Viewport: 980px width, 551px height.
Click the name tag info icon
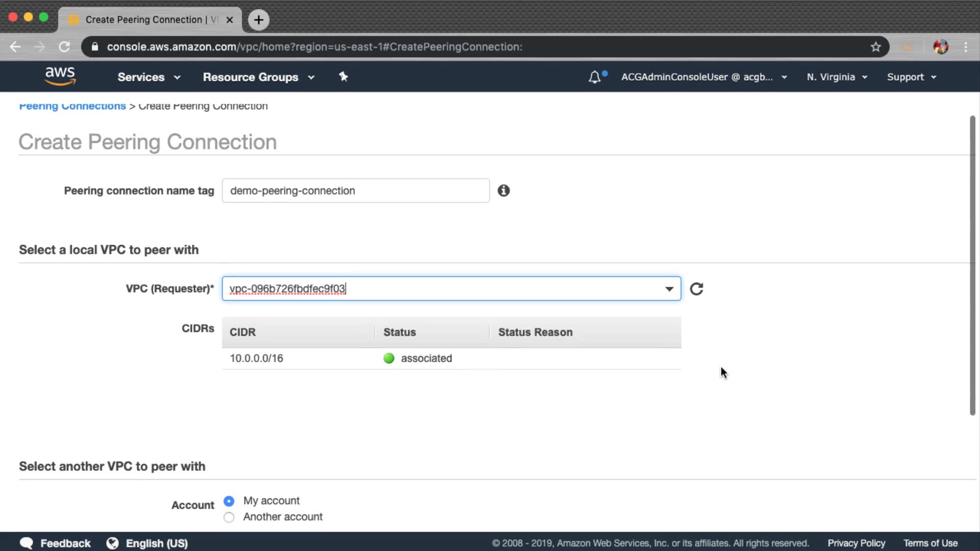pos(504,190)
